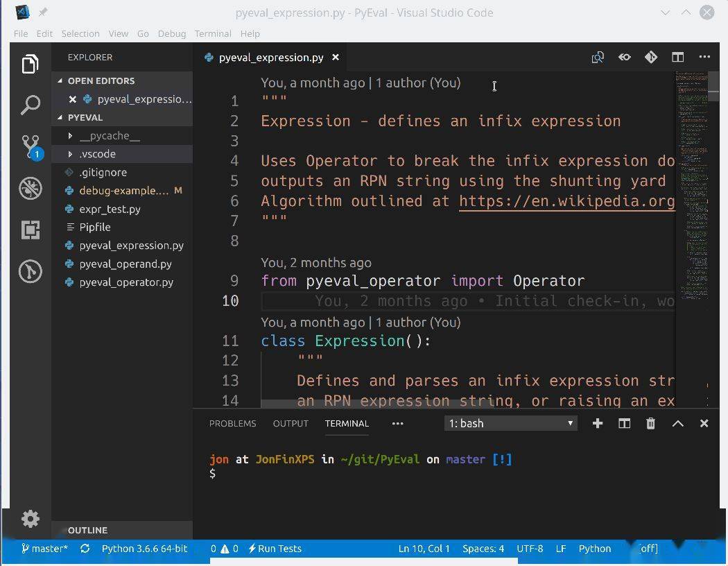Open the Search view in activity bar

tap(30, 105)
